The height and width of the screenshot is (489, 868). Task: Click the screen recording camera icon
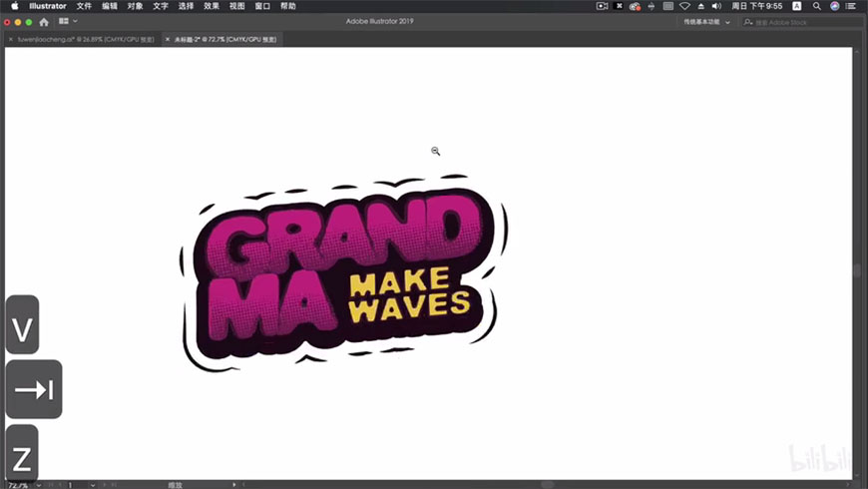[602, 6]
